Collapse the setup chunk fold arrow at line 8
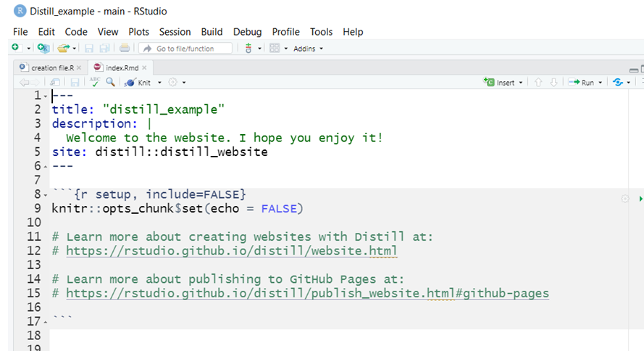The width and height of the screenshot is (644, 351). tap(45, 195)
